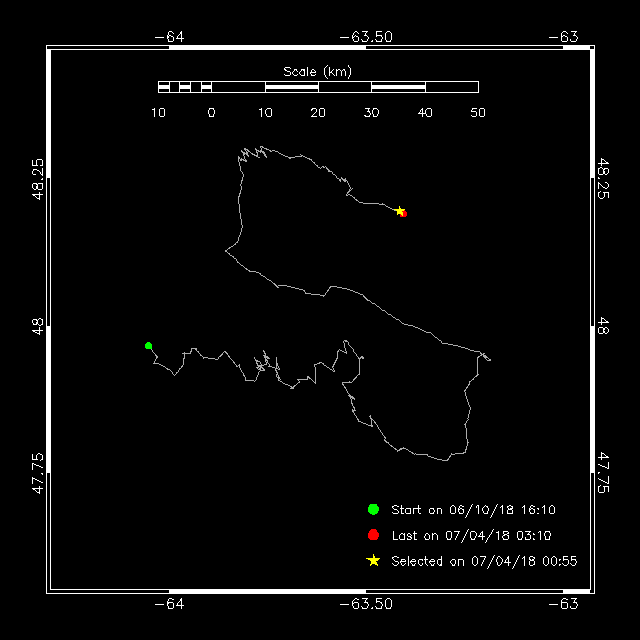
Task: Click the '40' label under scale bar
Action: pyautogui.click(x=425, y=113)
